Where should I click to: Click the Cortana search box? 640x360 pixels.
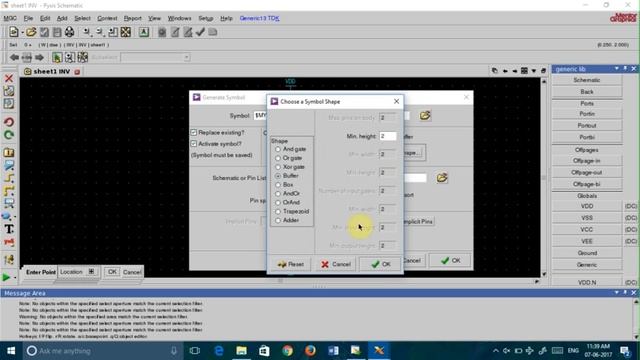coord(101,351)
